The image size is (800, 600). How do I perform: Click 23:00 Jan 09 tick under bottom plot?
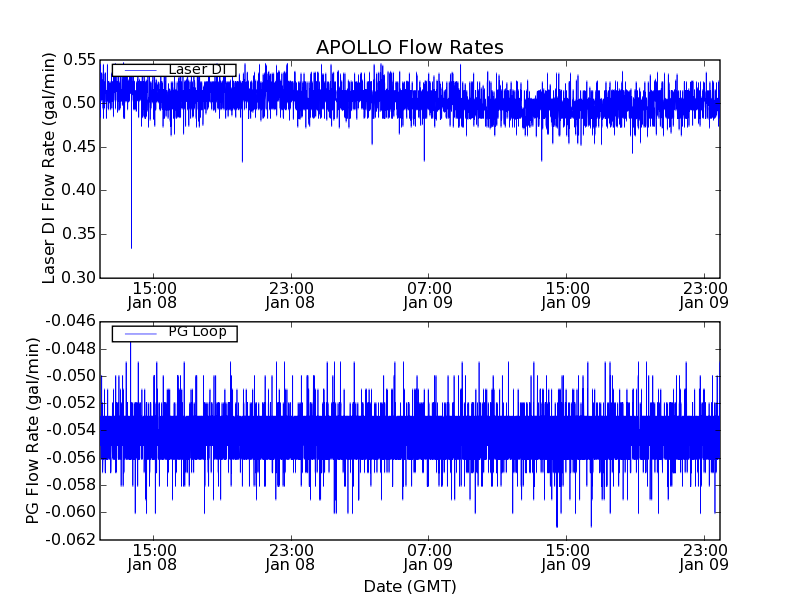click(704, 557)
